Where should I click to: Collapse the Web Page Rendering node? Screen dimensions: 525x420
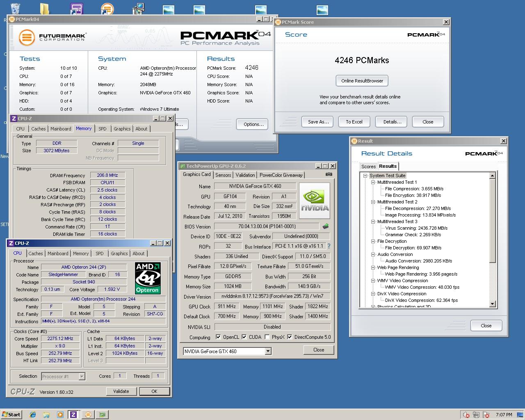pyautogui.click(x=373, y=267)
